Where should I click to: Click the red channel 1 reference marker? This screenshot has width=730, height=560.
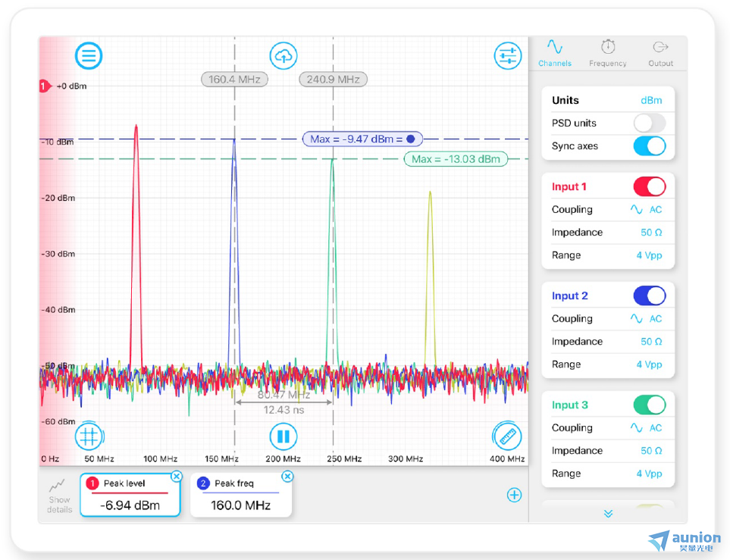(x=45, y=86)
